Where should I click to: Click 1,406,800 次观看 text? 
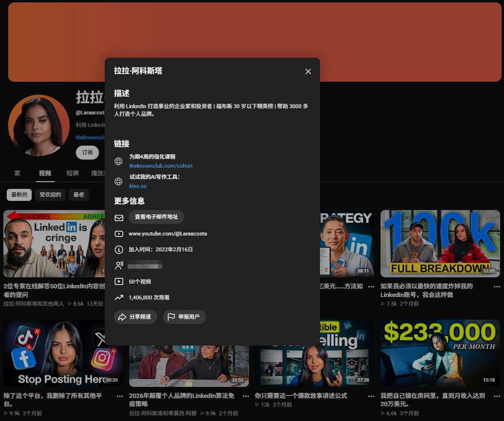click(x=149, y=298)
